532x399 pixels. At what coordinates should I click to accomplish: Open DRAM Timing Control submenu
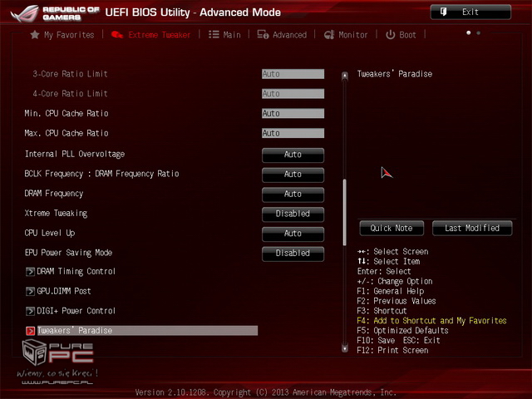[x=76, y=272]
